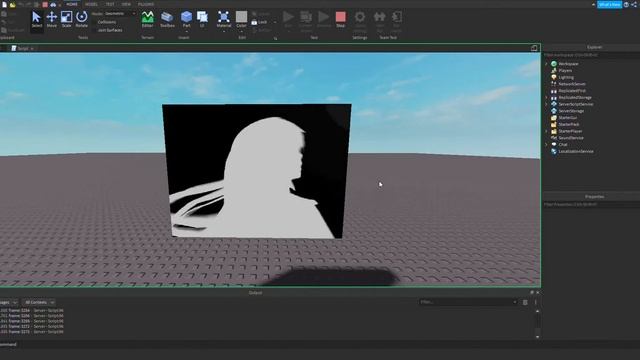Focus the Filter Properties field
640x360 pixels.
pos(591,204)
